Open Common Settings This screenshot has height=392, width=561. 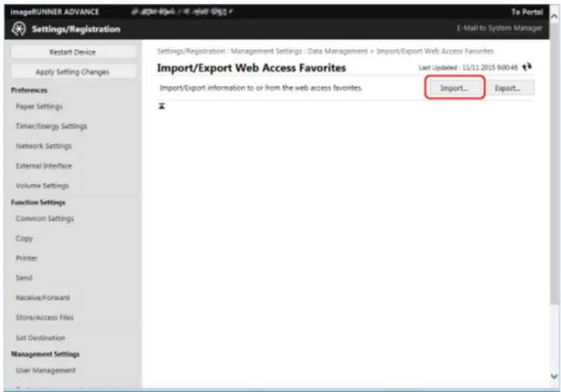tap(45, 219)
